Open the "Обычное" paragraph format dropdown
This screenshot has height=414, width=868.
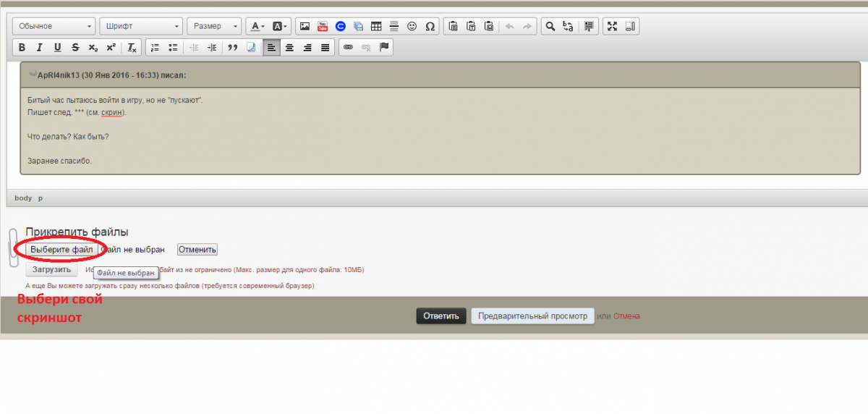[x=56, y=27]
